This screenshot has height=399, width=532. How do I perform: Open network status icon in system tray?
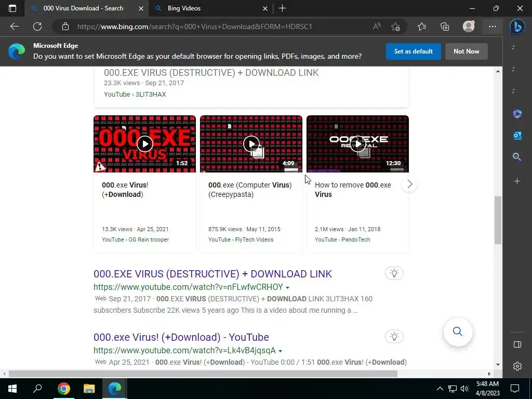click(x=453, y=389)
